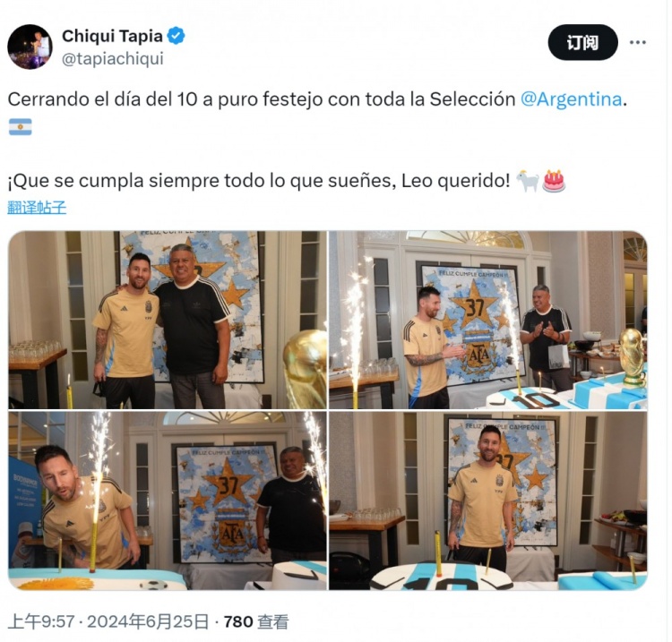Click the 2024年6月25日 date
Viewport: 672px width, 642px height.
point(148,621)
